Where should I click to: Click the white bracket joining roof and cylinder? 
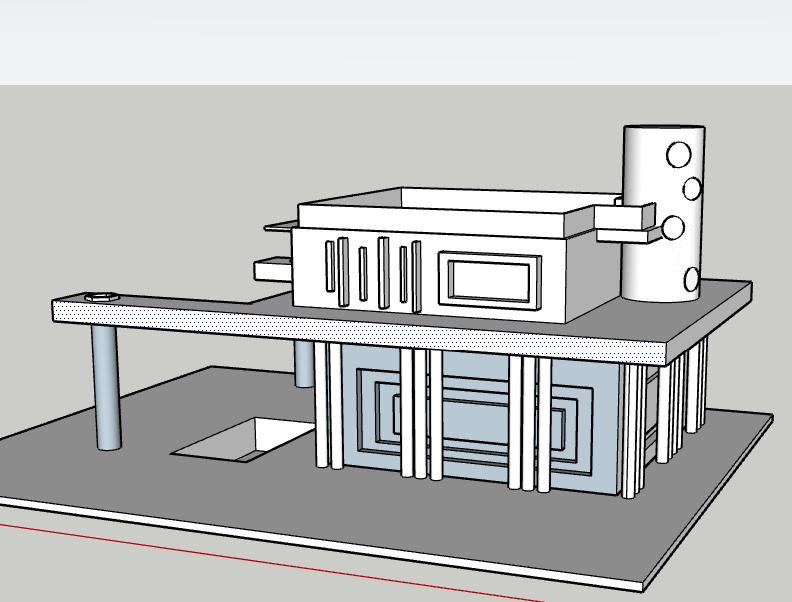[625, 215]
